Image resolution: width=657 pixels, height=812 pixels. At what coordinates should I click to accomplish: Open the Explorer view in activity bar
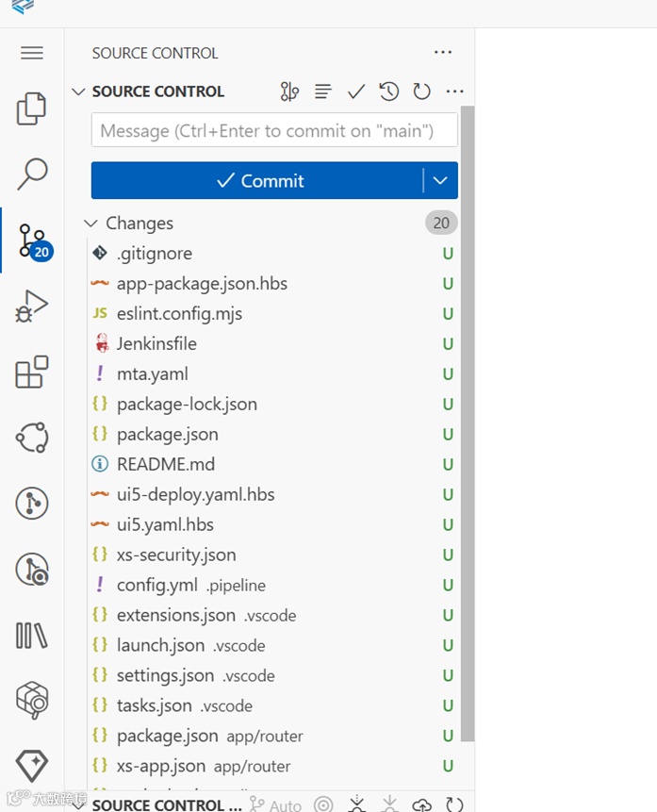[x=31, y=109]
